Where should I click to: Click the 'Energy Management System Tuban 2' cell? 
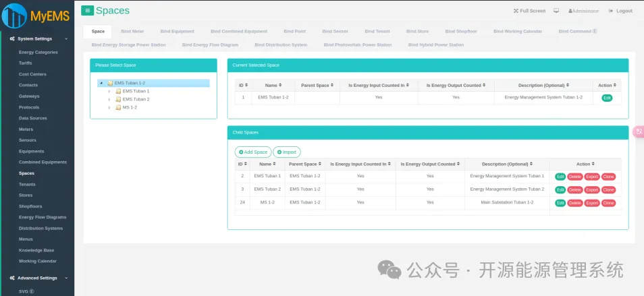(507, 189)
